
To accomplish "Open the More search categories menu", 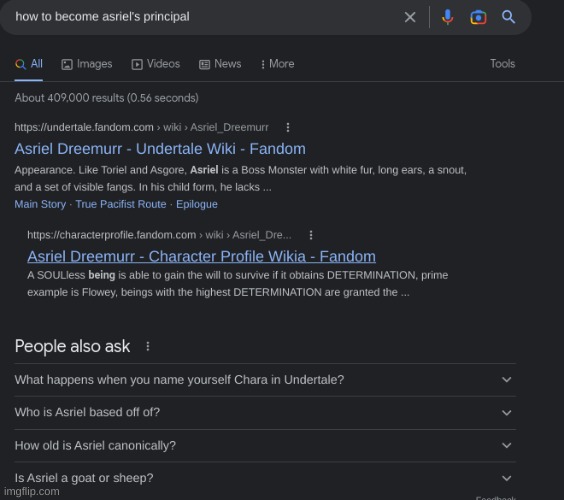I will click(x=277, y=64).
